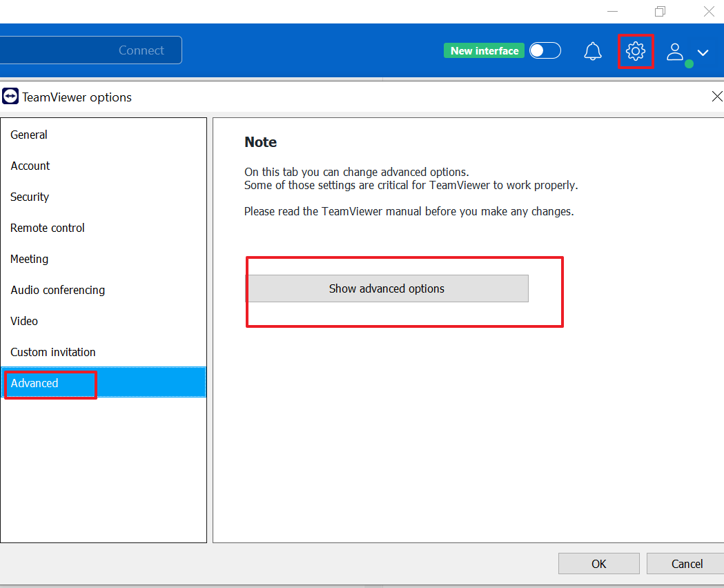724x588 pixels.
Task: Open the Security category
Action: coord(104,197)
